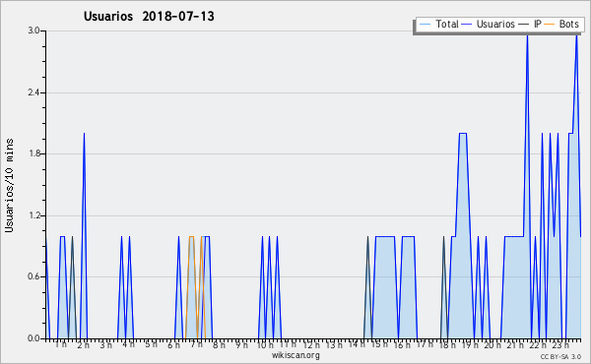Click the '15 h' x-axis label
Viewport: 591px width, 364px height.
point(379,344)
